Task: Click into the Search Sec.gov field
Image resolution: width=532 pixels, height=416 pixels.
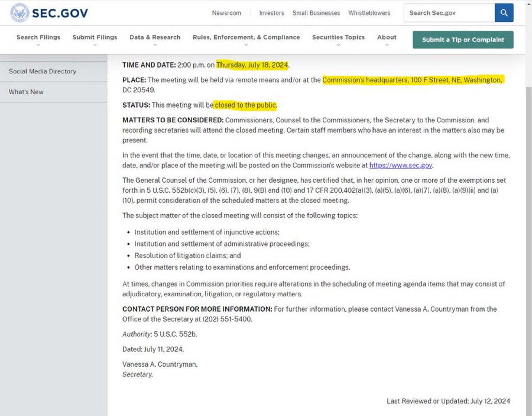Action: pyautogui.click(x=449, y=13)
